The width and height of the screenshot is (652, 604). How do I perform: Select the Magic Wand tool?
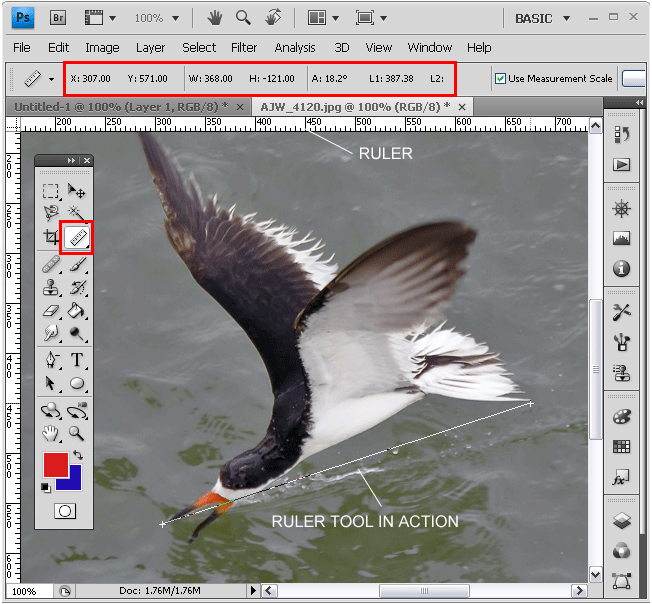(x=76, y=212)
